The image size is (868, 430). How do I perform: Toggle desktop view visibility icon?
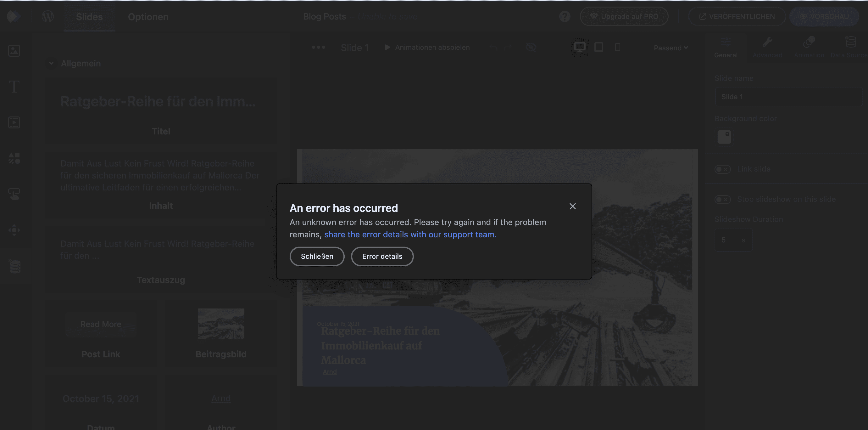click(x=531, y=47)
